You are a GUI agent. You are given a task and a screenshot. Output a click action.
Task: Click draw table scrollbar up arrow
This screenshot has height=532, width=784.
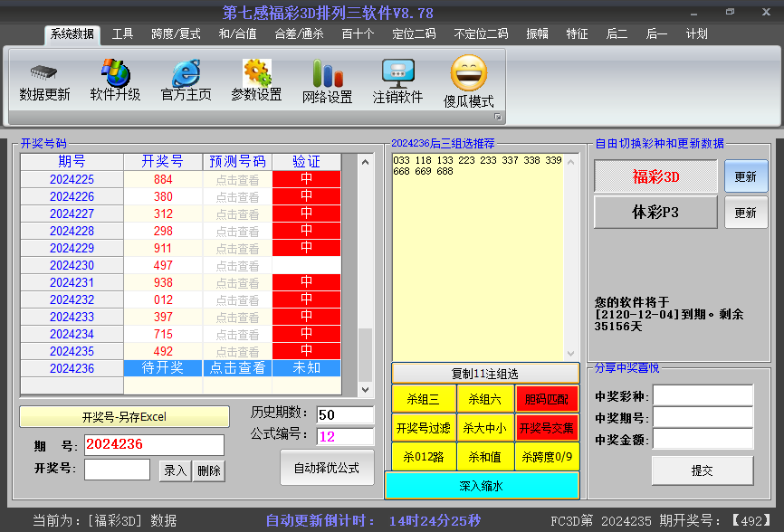coord(366,162)
